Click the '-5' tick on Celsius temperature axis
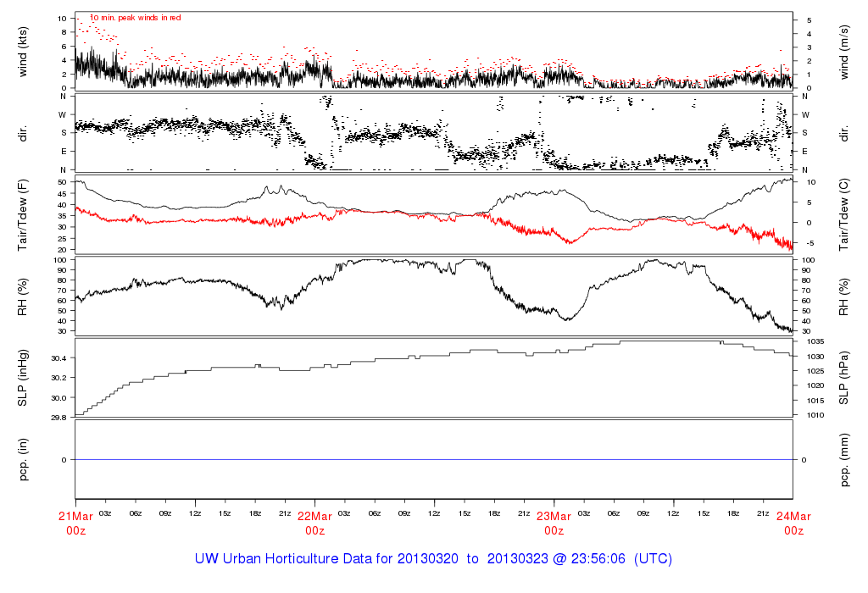This screenshot has height=593, width=868. 810,243
